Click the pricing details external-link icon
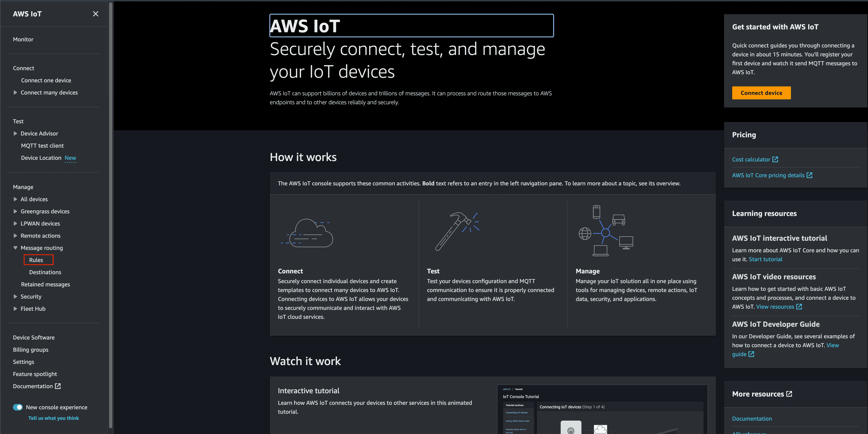 809,175
